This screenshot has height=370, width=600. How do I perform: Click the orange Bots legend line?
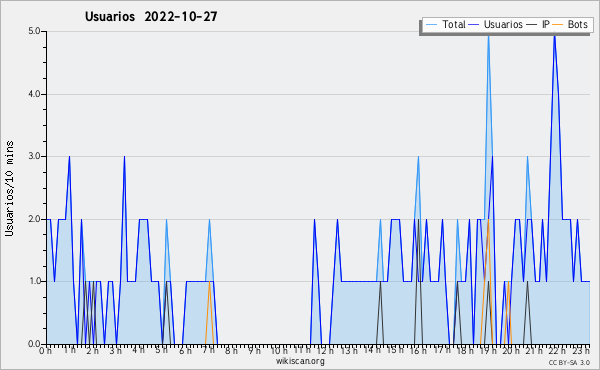point(558,25)
